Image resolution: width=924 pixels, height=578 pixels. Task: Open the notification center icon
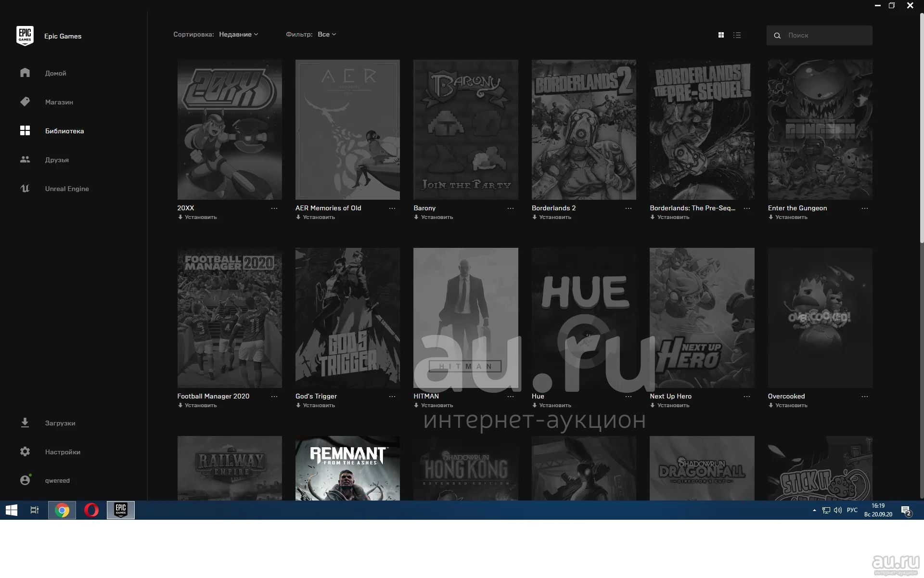(906, 511)
